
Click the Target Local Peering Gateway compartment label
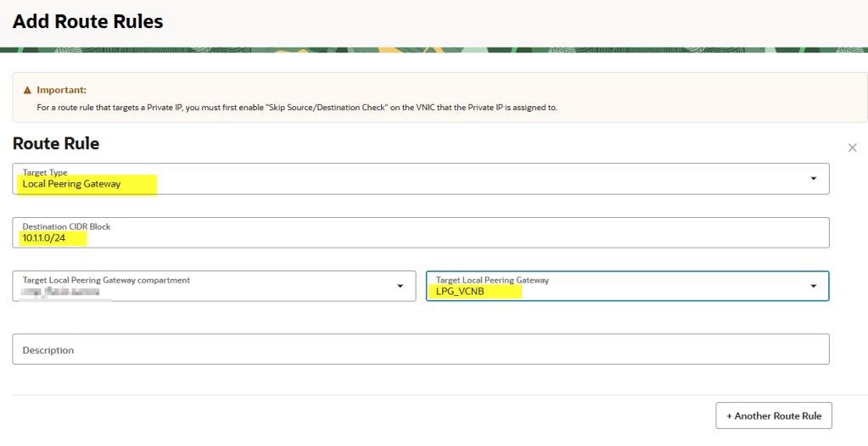(106, 280)
